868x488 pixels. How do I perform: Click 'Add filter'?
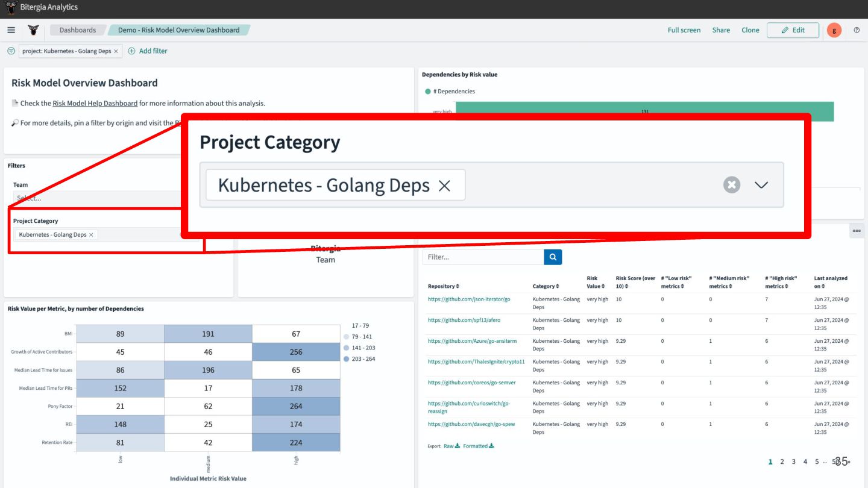pos(148,51)
